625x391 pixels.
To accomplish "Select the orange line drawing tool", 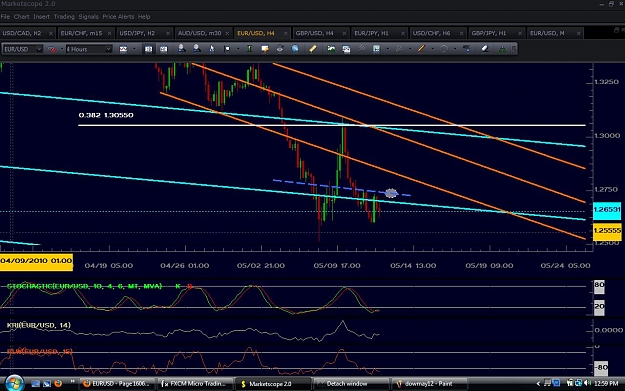I will coord(421,49).
